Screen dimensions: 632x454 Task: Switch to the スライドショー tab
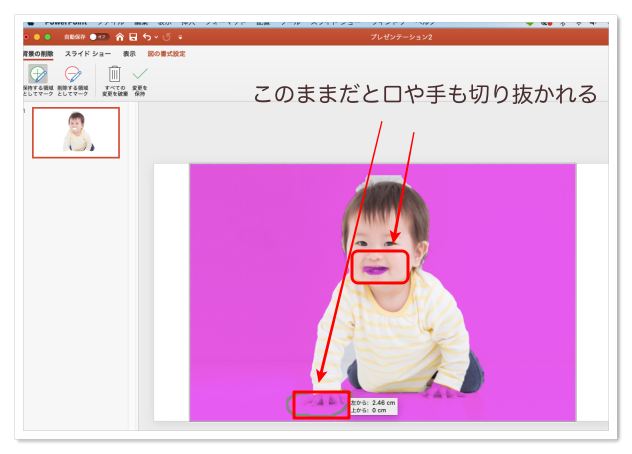click(x=88, y=54)
